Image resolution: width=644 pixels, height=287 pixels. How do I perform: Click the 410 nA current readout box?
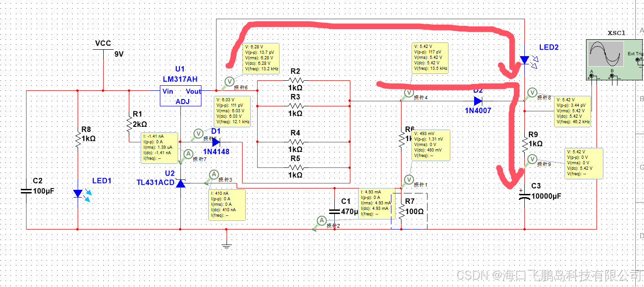pyautogui.click(x=227, y=205)
